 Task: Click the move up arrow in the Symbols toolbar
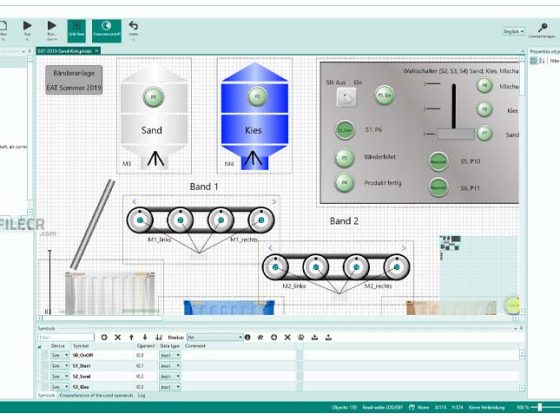pos(131,337)
